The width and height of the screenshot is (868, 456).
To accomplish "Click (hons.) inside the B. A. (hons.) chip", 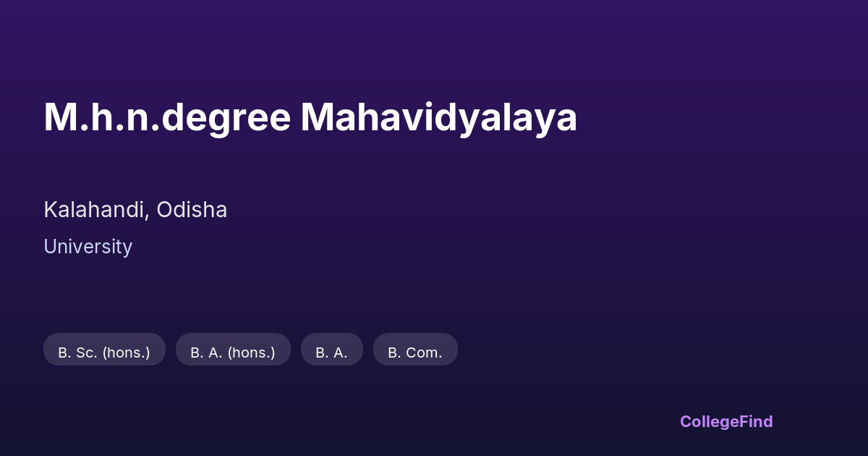I will tap(251, 352).
